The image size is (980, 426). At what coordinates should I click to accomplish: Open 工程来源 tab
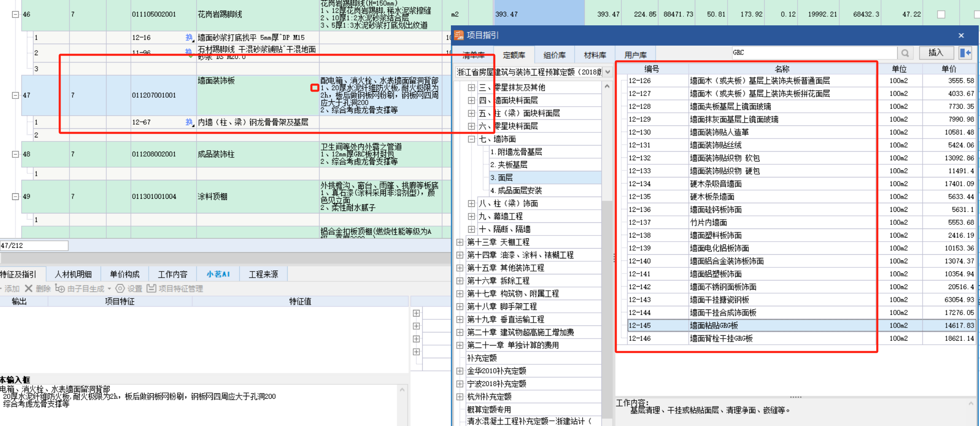(x=263, y=274)
